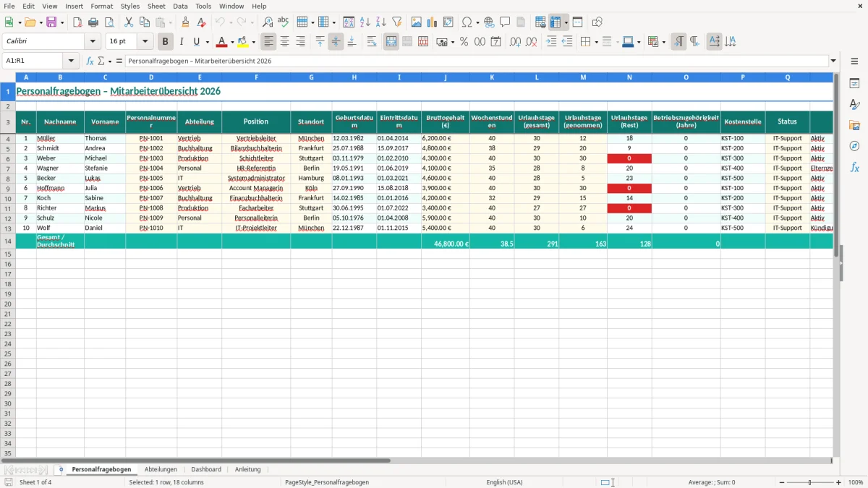Screen dimensions: 868x488
Task: Click the Insert Chart icon
Action: (x=433, y=22)
